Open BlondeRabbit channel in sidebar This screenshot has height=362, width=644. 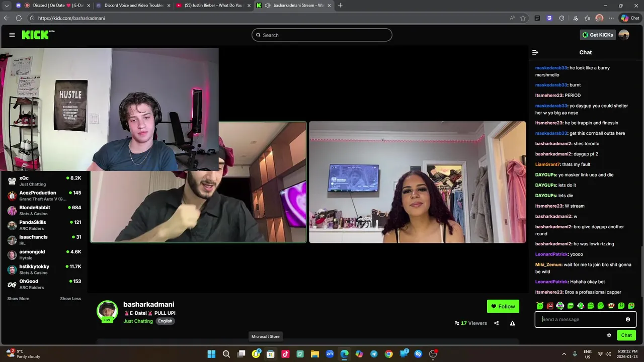click(x=44, y=210)
